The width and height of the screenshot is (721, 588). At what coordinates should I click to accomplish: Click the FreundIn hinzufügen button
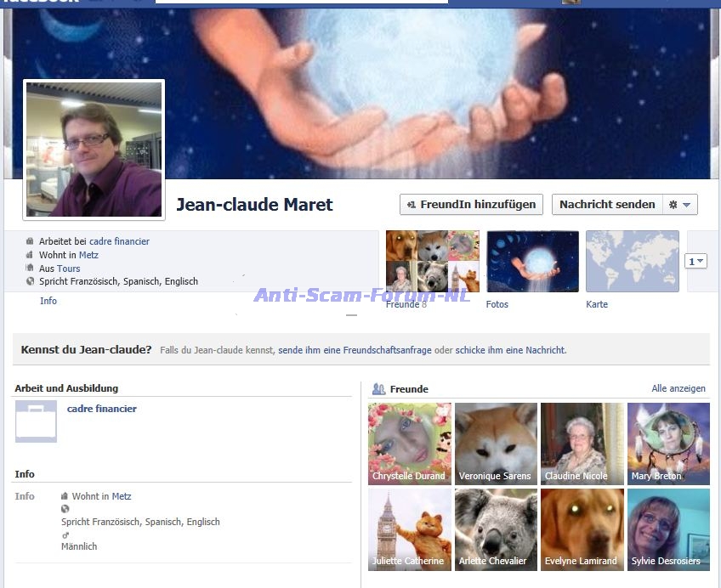tap(472, 205)
